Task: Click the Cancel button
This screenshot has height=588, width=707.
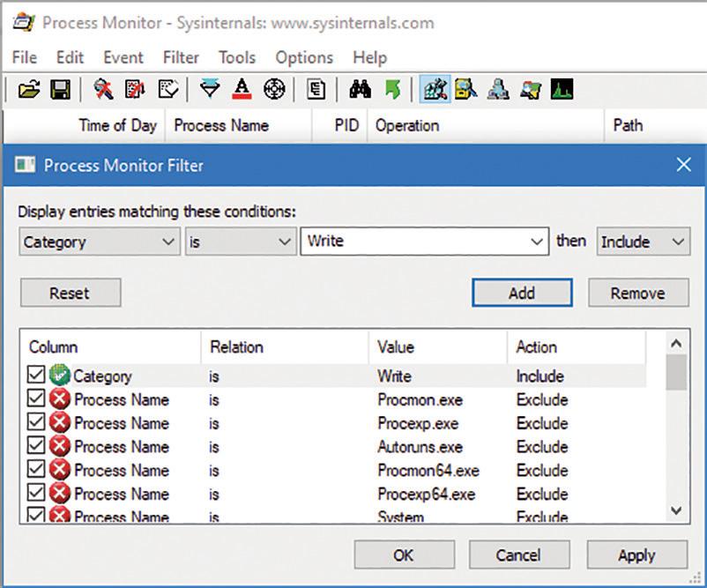Action: (519, 555)
